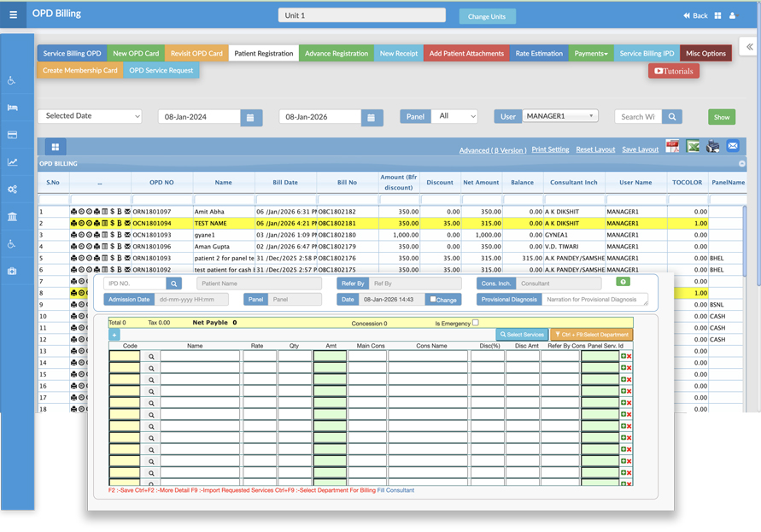Check the date Change checkbox
This screenshot has width=761, height=532.
434,300
